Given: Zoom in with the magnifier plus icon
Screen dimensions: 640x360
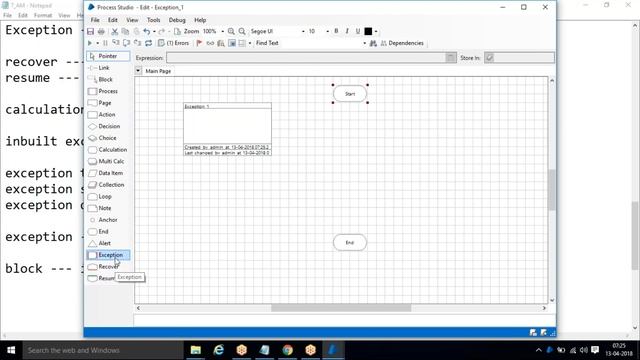Looking at the screenshot, I should point(231,31).
